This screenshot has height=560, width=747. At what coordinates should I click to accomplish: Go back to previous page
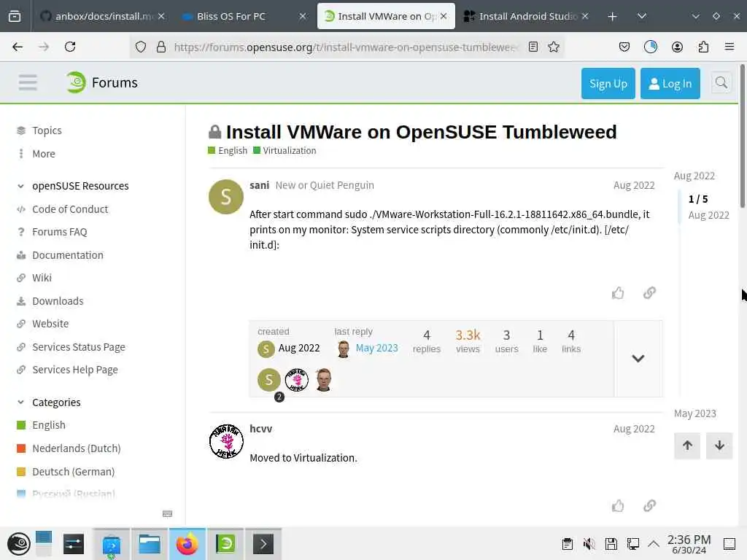click(x=18, y=47)
